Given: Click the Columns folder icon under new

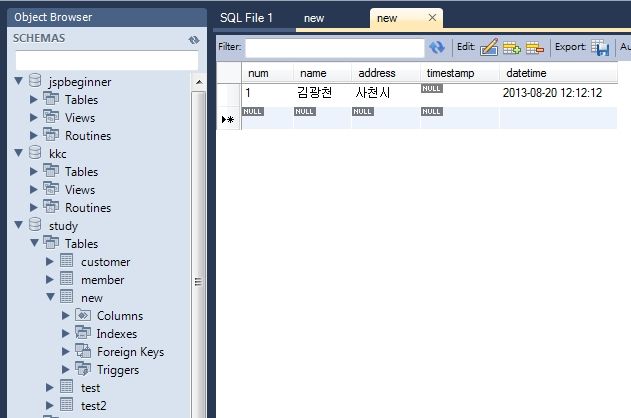Looking at the screenshot, I should (x=83, y=315).
